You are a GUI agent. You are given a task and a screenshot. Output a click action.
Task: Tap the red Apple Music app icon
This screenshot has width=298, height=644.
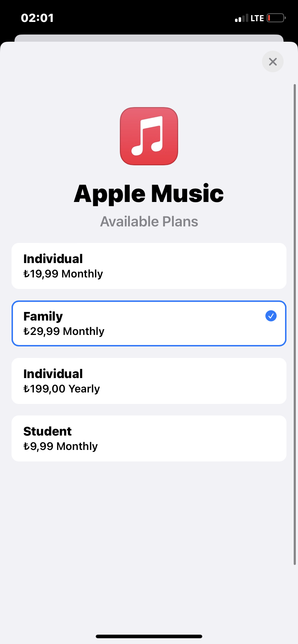click(x=149, y=136)
